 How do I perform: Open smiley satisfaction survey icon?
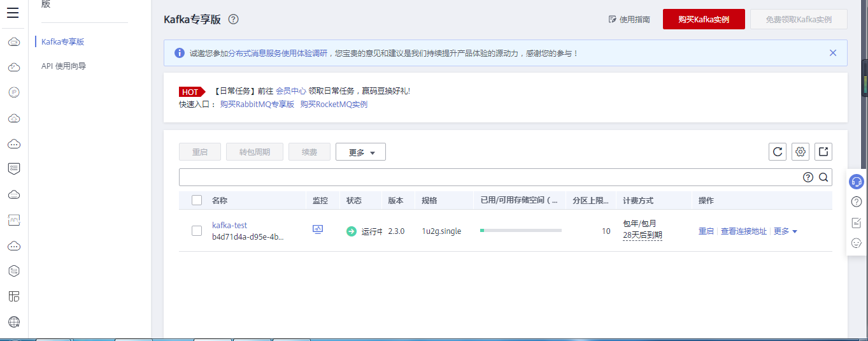pyautogui.click(x=857, y=243)
